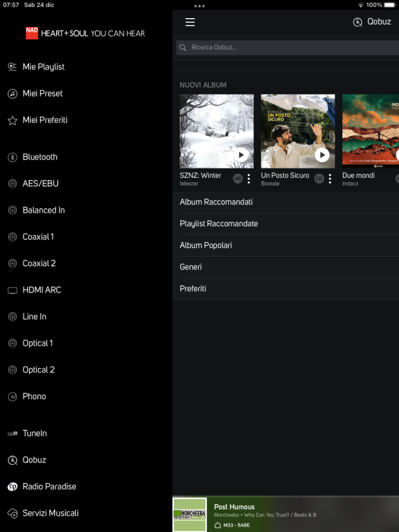Select Balanced In input icon

click(x=12, y=210)
